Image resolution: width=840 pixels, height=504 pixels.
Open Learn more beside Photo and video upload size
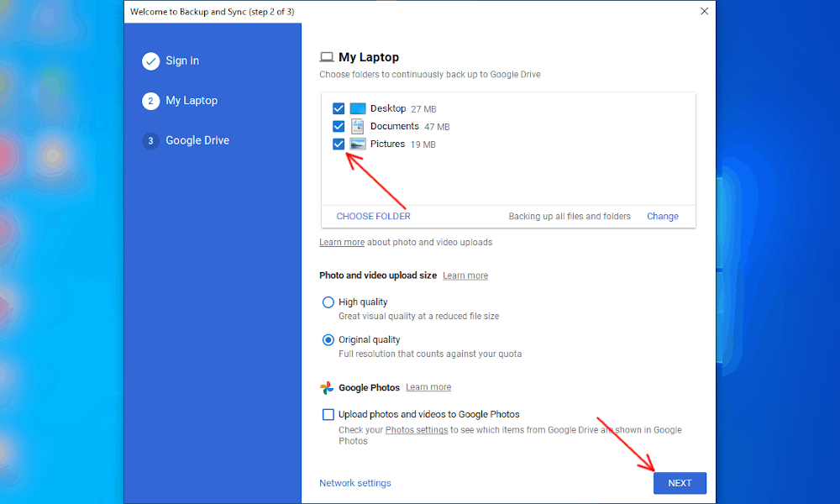coord(465,276)
